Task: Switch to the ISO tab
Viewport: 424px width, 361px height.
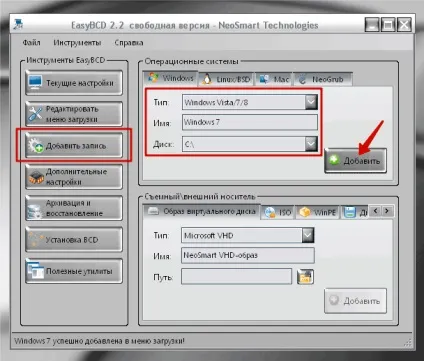Action: pos(278,212)
